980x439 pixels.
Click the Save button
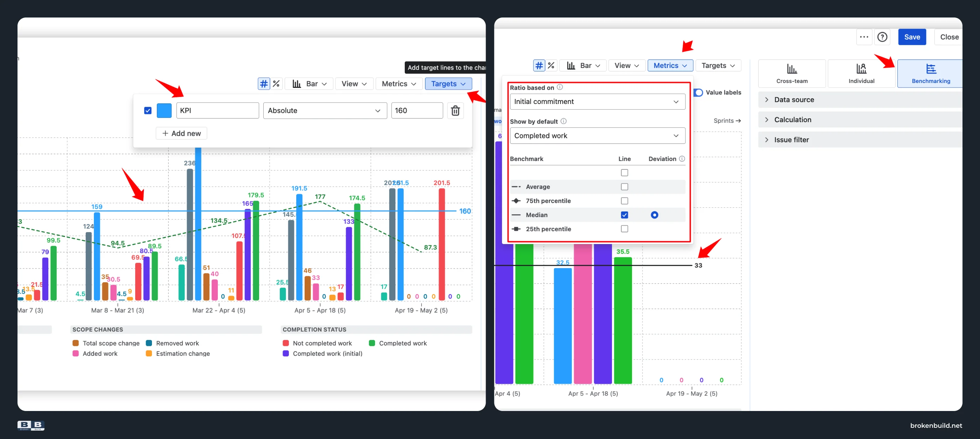tap(912, 37)
